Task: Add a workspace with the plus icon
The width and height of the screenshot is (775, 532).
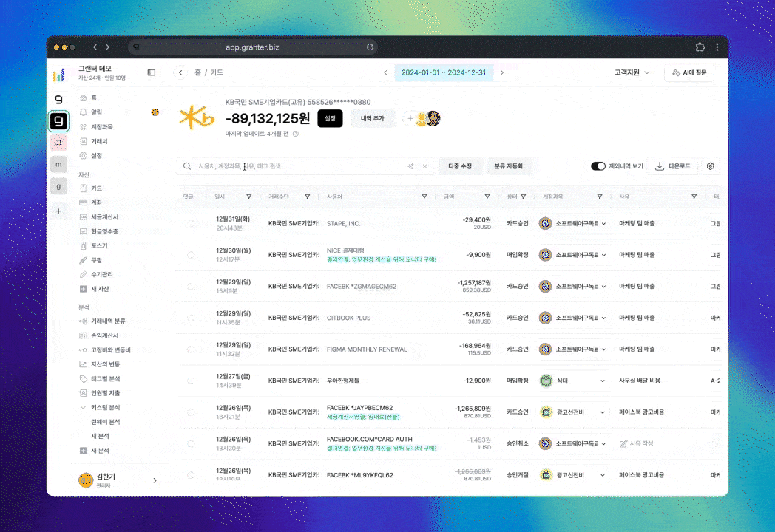Action: click(59, 211)
